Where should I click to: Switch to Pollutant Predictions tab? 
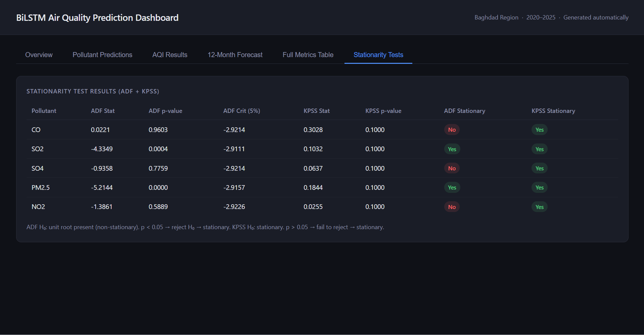(x=102, y=55)
